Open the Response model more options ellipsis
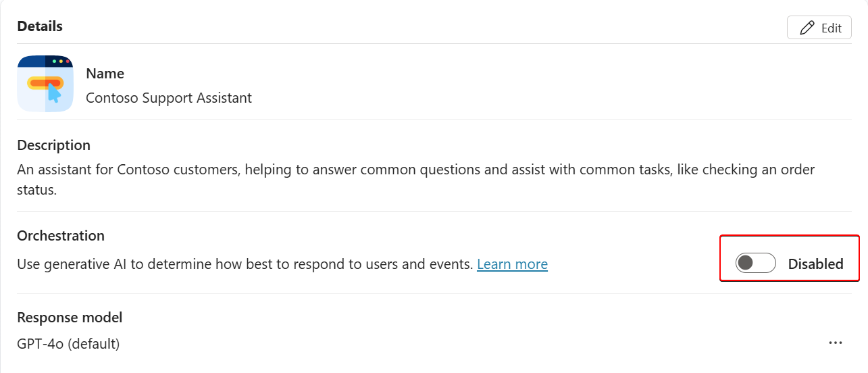 [836, 343]
